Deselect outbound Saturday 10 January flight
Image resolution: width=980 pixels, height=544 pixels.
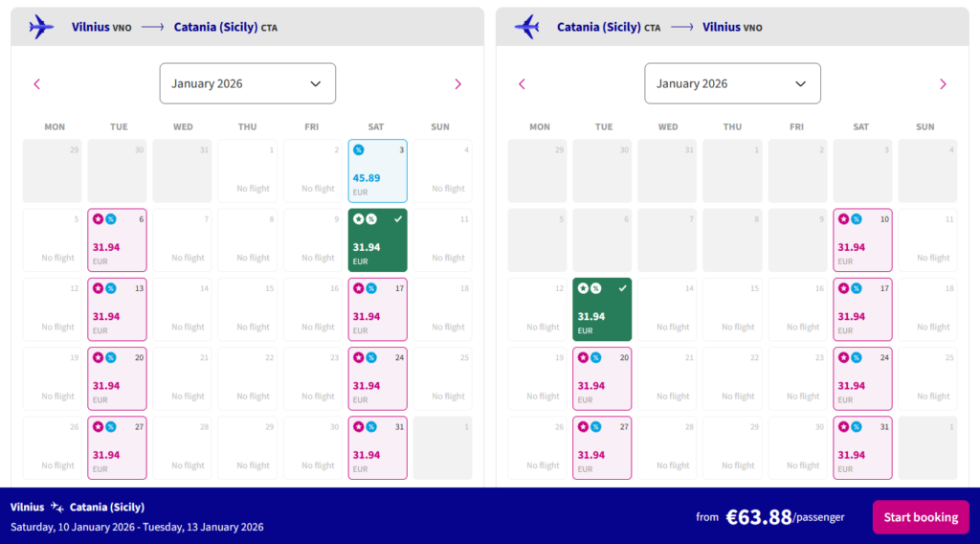pyautogui.click(x=377, y=240)
